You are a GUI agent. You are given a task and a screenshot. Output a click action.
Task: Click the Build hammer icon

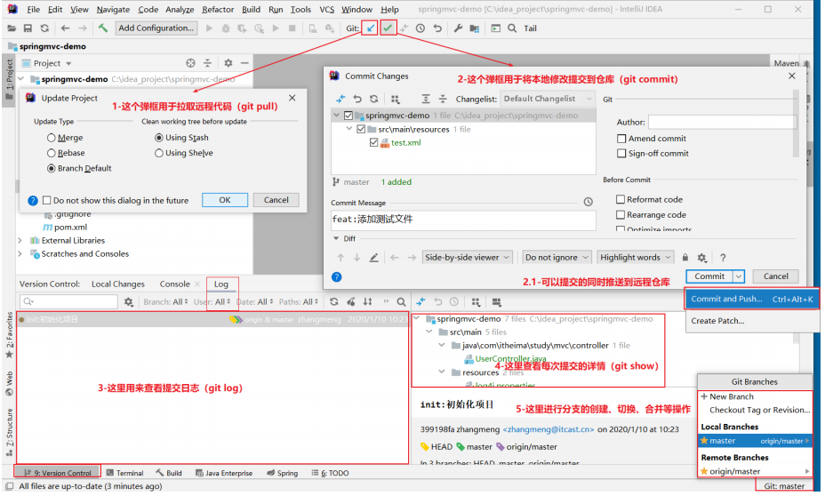[x=103, y=28]
